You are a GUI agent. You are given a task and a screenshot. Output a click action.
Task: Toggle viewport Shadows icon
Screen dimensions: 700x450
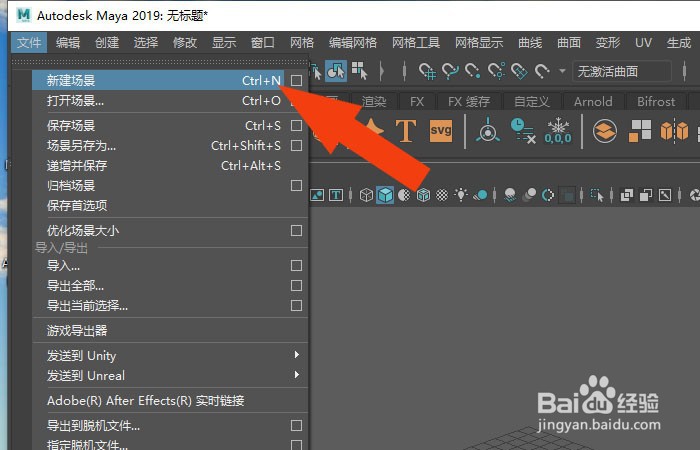(x=480, y=195)
